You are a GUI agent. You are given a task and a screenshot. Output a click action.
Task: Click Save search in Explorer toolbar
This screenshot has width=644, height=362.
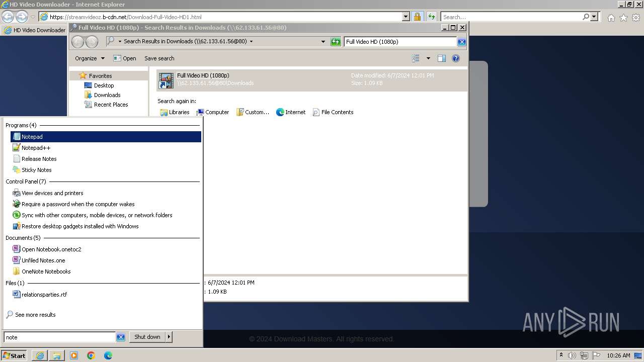click(159, 58)
